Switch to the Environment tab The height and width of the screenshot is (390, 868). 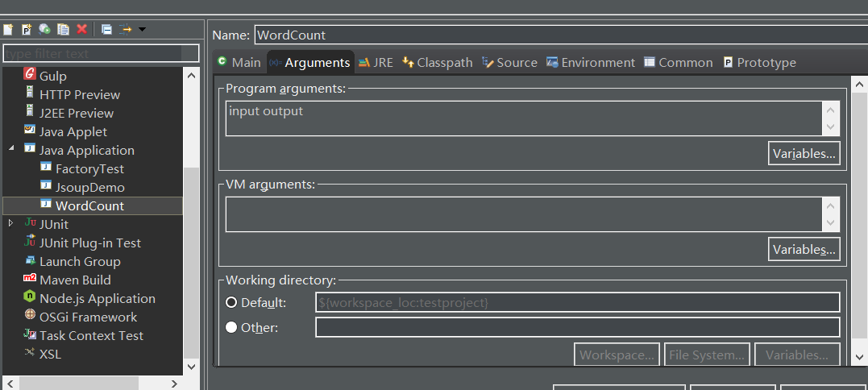tap(591, 63)
